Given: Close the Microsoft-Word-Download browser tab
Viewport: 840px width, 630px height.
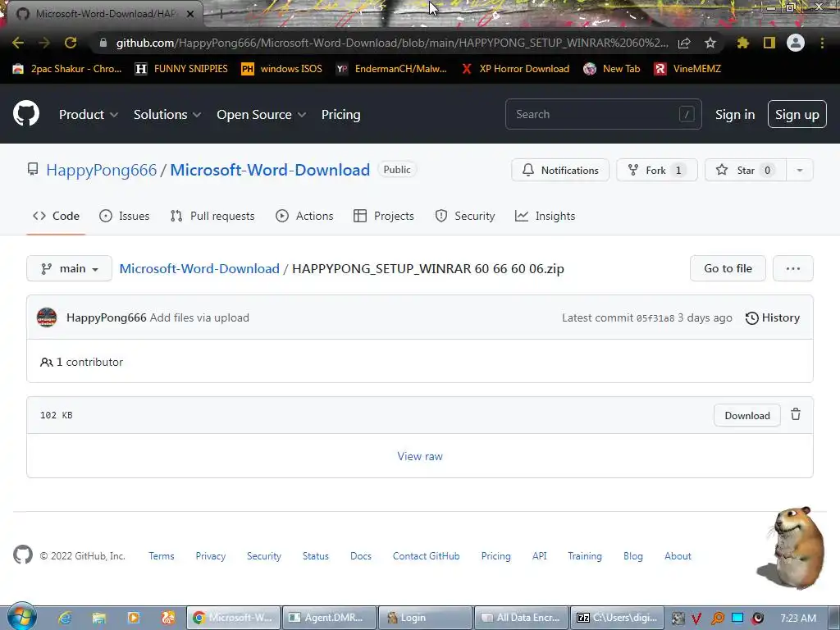Looking at the screenshot, I should [x=190, y=14].
